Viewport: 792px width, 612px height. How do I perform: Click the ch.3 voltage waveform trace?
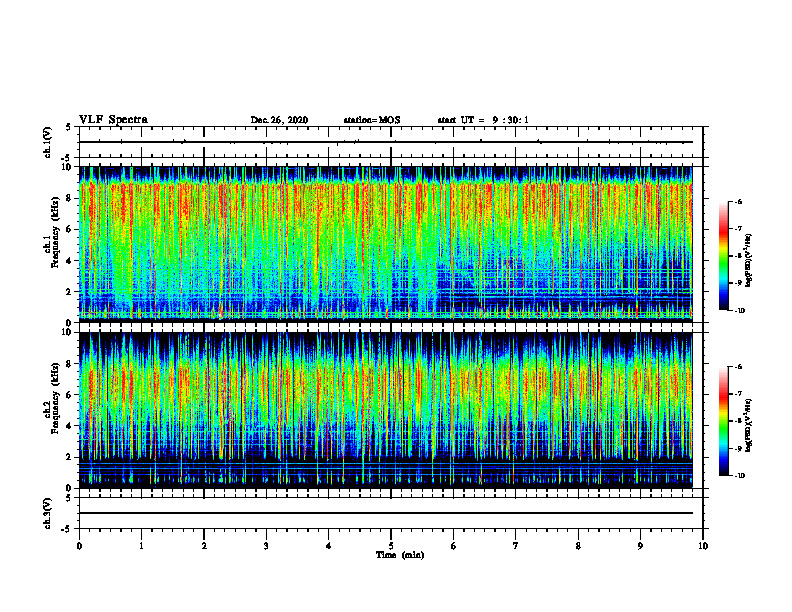386,513
